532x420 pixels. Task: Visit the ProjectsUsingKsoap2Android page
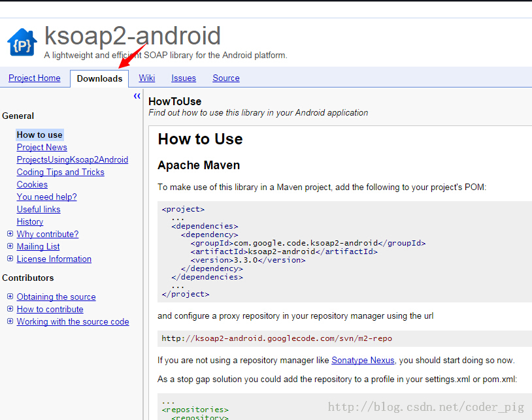click(73, 159)
